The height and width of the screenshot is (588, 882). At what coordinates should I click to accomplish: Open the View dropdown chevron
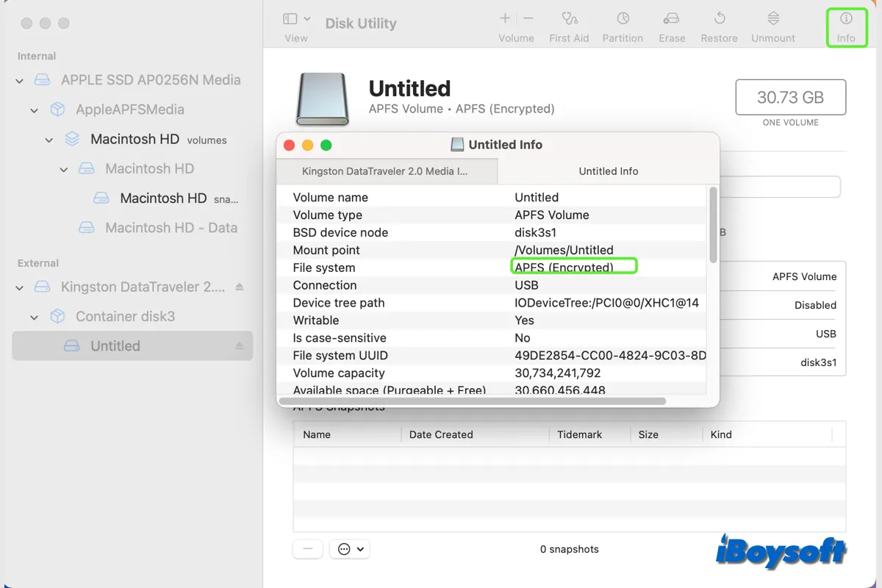307,19
